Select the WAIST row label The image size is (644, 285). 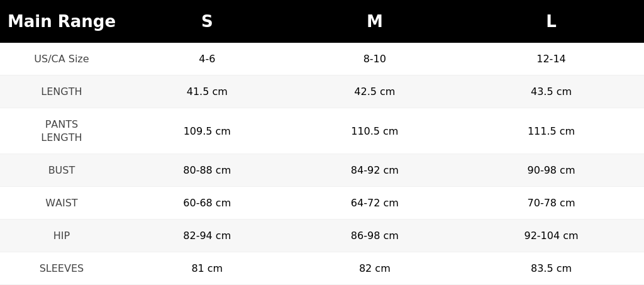(62, 203)
